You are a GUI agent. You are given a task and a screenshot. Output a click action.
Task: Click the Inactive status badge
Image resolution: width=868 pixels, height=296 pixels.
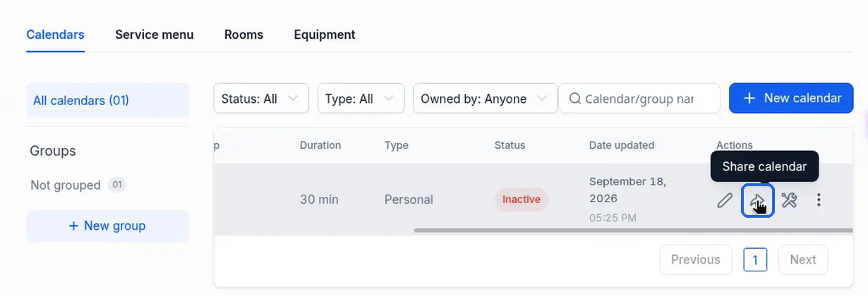[522, 199]
